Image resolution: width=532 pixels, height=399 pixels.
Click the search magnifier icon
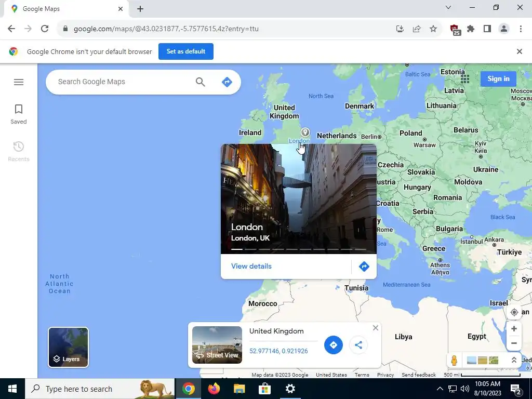(x=200, y=82)
